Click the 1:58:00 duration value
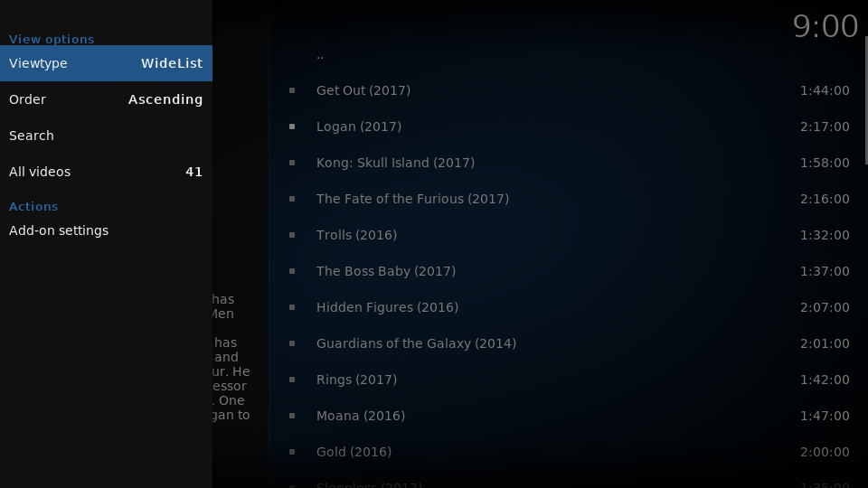 pyautogui.click(x=825, y=163)
